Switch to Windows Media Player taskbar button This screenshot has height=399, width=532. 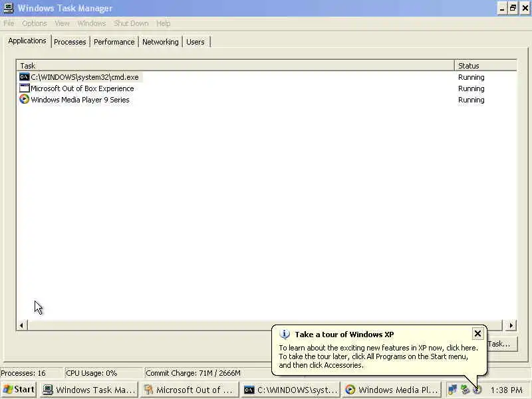click(392, 390)
